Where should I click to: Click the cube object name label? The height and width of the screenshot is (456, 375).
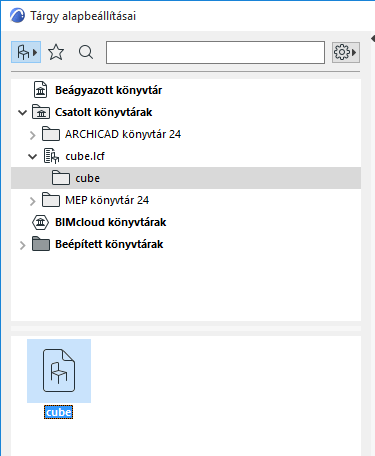tap(59, 412)
